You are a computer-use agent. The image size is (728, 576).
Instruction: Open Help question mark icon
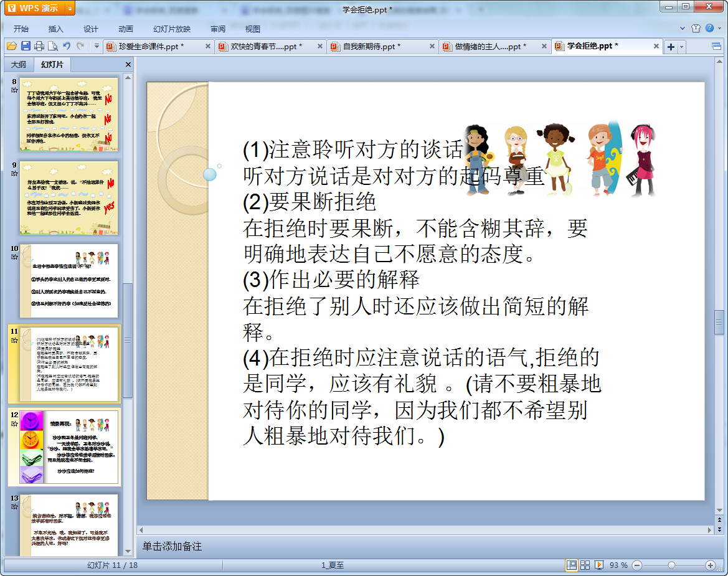[x=709, y=28]
